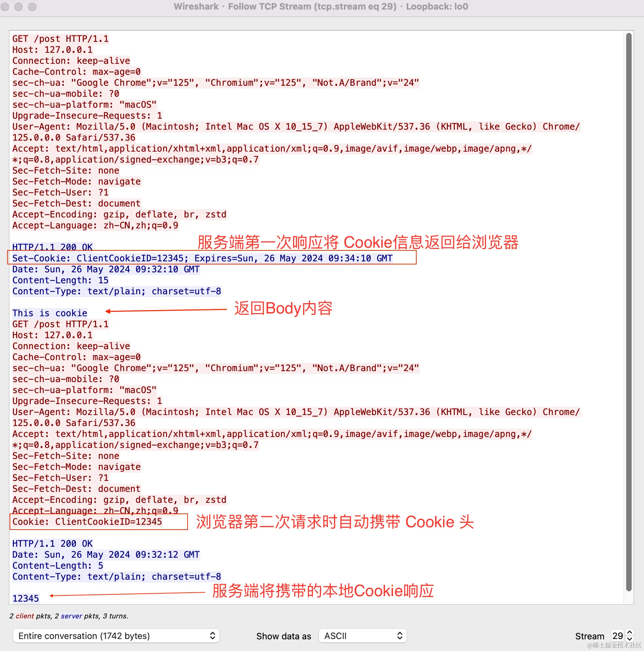644x651 pixels.
Task: Click the second 'HTTP/1.1 200 OK' response line
Action: 52,544
